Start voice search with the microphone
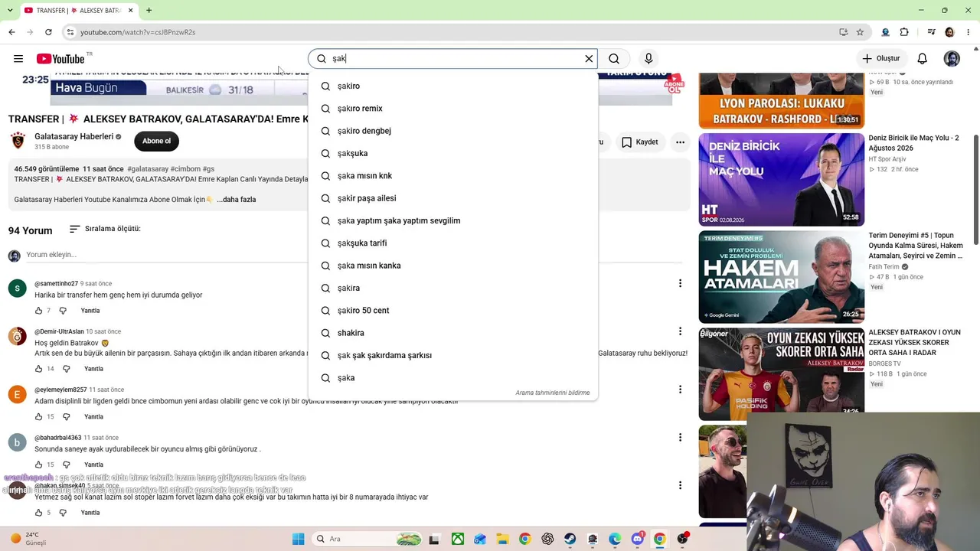The image size is (980, 551). pyautogui.click(x=648, y=58)
